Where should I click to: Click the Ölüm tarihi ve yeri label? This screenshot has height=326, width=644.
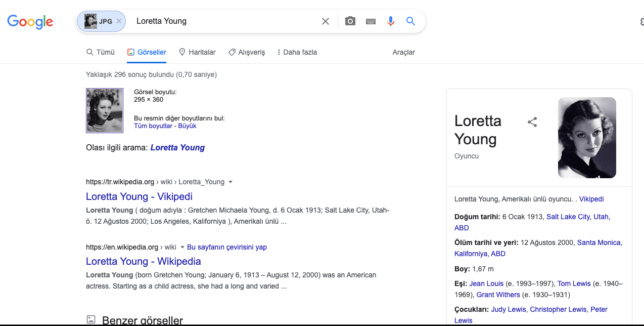(x=486, y=242)
